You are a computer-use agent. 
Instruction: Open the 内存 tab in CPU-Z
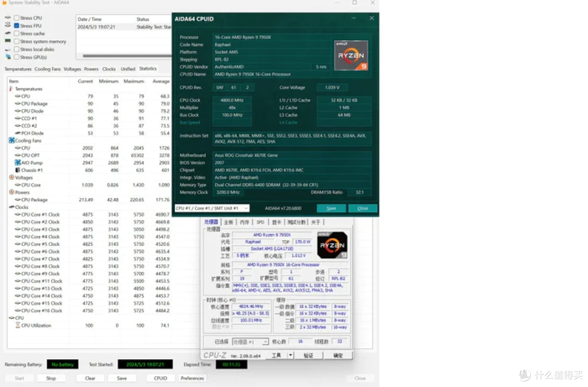click(244, 223)
